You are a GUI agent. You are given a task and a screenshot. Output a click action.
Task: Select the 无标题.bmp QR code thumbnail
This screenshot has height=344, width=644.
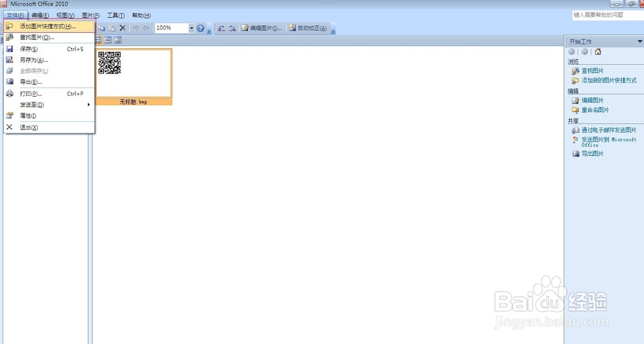point(133,73)
